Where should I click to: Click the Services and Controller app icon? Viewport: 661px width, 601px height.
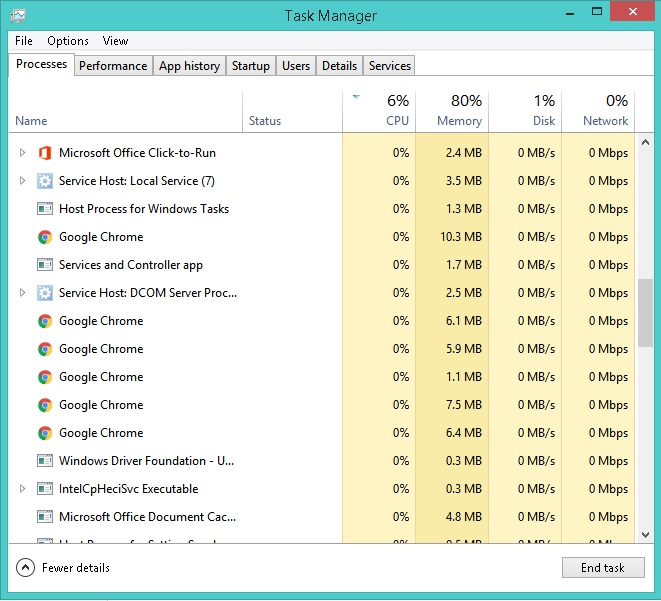(45, 265)
